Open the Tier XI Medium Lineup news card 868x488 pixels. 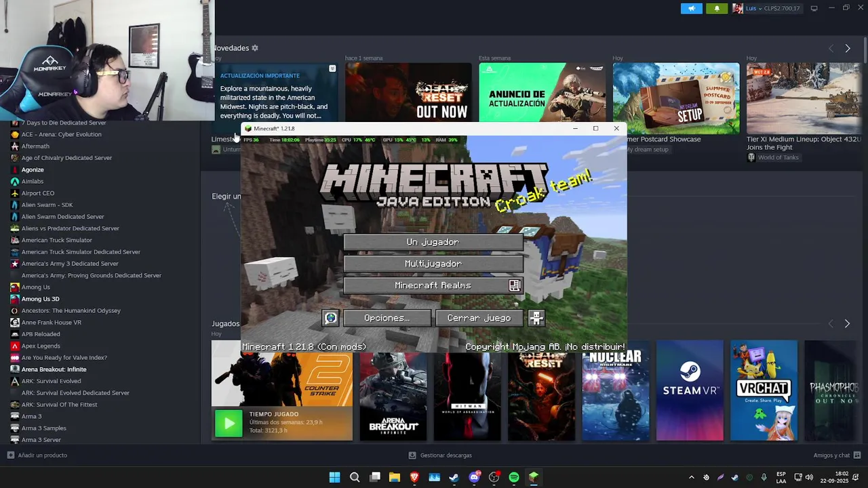tap(804, 98)
